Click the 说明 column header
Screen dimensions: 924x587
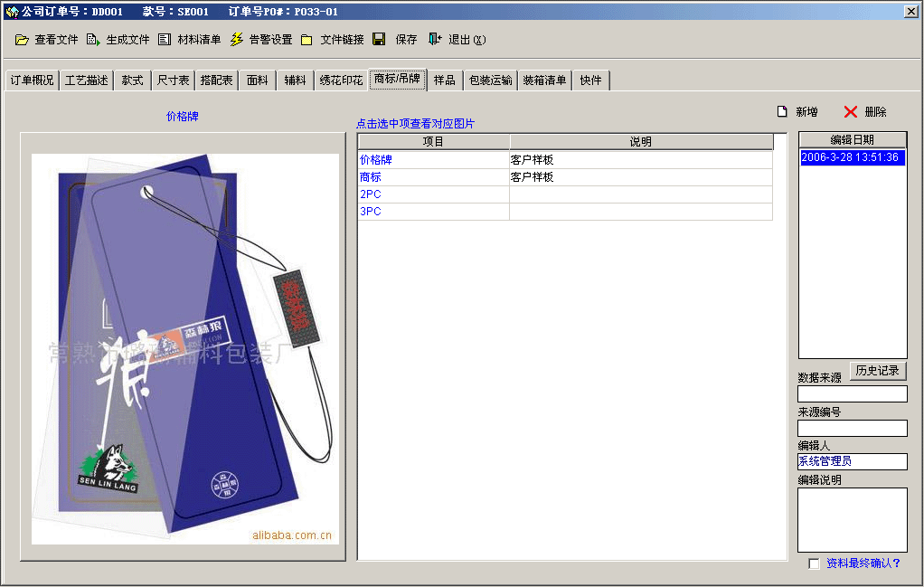(x=641, y=141)
